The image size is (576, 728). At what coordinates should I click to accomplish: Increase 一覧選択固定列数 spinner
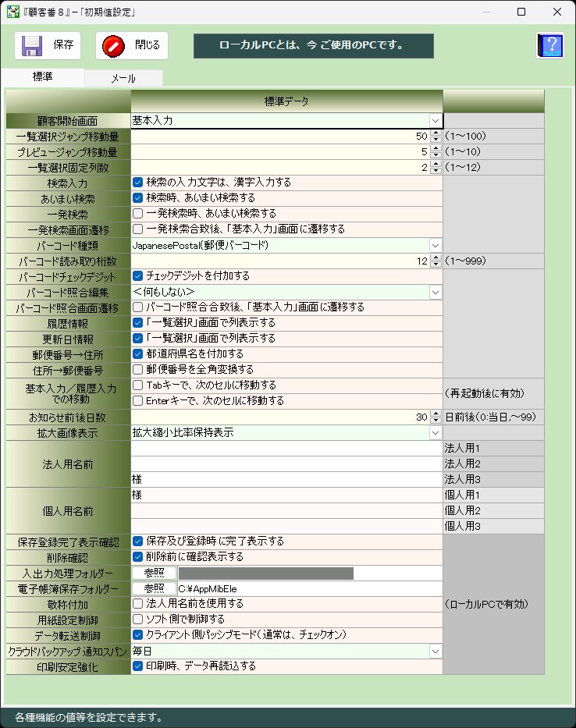(436, 165)
